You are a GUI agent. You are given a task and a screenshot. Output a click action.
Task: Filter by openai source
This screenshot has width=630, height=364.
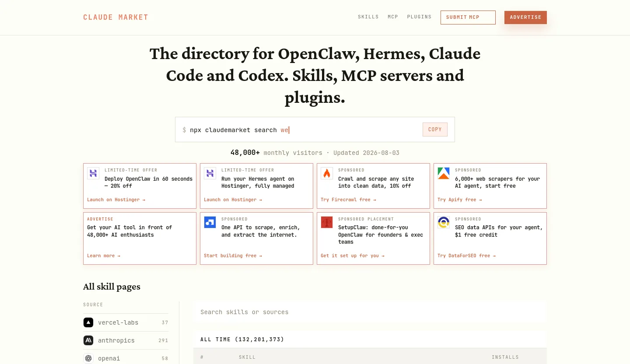point(126,358)
